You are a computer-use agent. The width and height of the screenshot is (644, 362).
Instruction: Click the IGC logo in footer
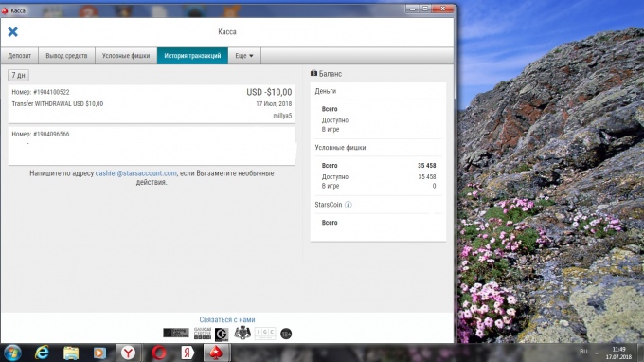265,333
